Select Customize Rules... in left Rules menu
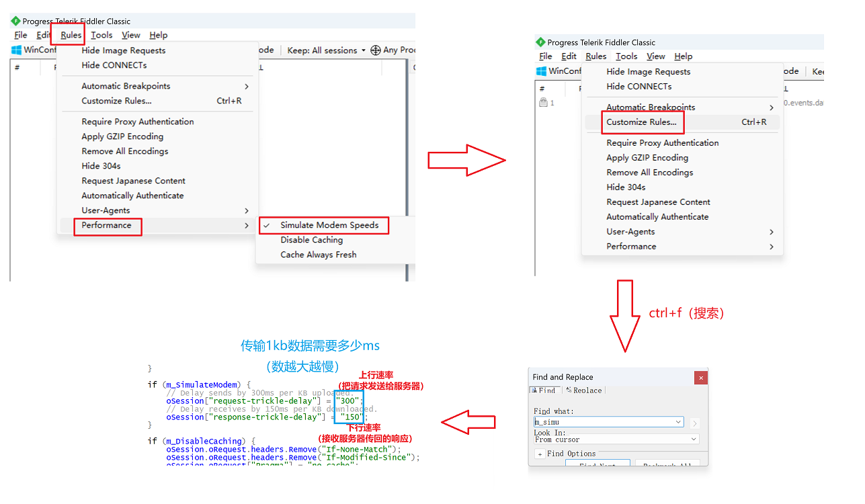The height and width of the screenshot is (504, 865). 116,101
